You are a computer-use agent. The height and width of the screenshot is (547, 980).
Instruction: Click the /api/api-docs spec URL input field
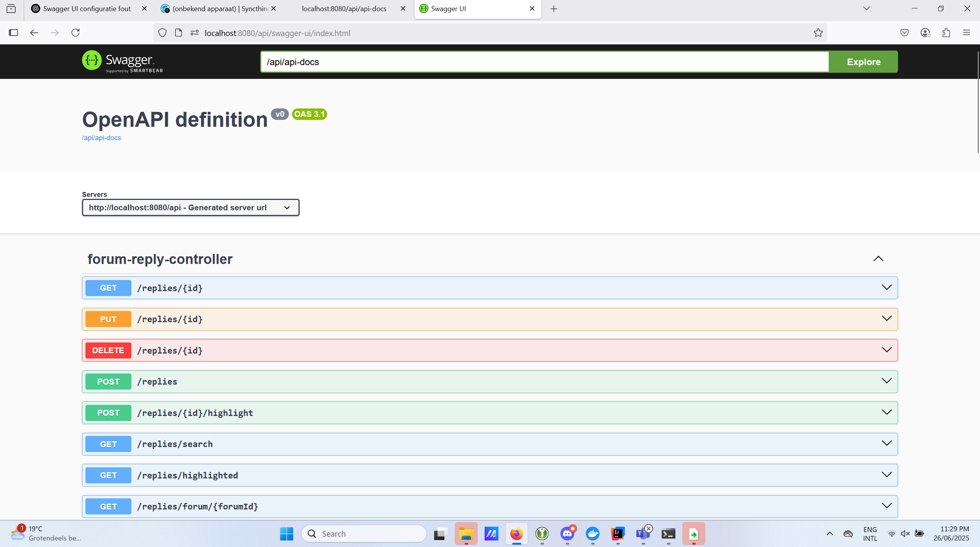(x=544, y=62)
